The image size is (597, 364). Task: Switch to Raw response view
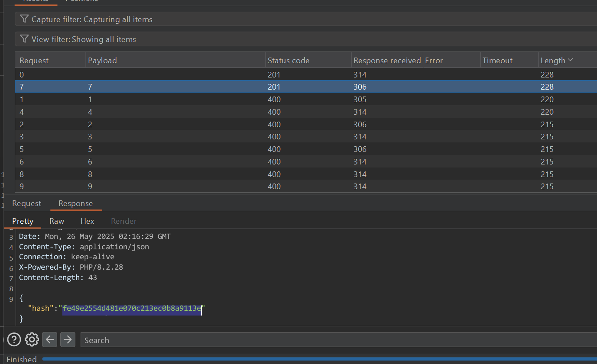pos(57,221)
